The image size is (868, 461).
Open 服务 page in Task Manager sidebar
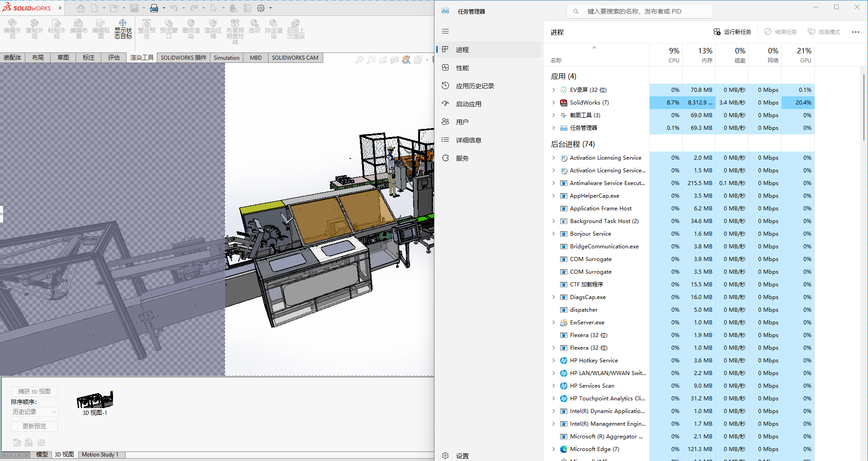click(462, 158)
